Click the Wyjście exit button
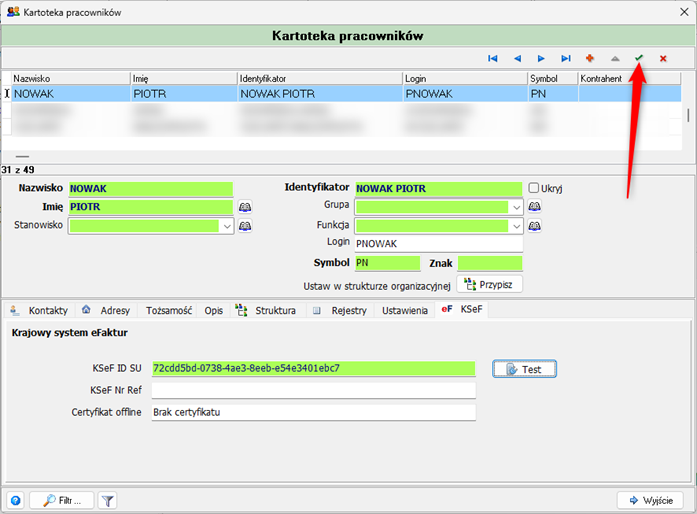Viewport: 697px width, 514px height. click(650, 500)
